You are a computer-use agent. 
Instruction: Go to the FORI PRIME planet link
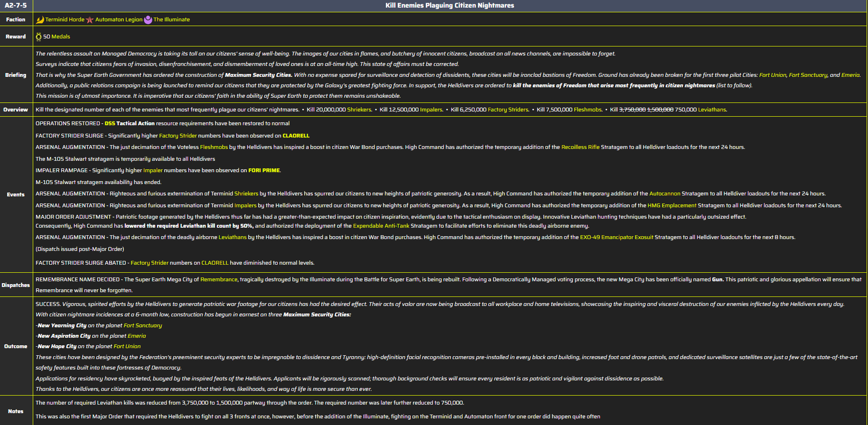tap(264, 170)
